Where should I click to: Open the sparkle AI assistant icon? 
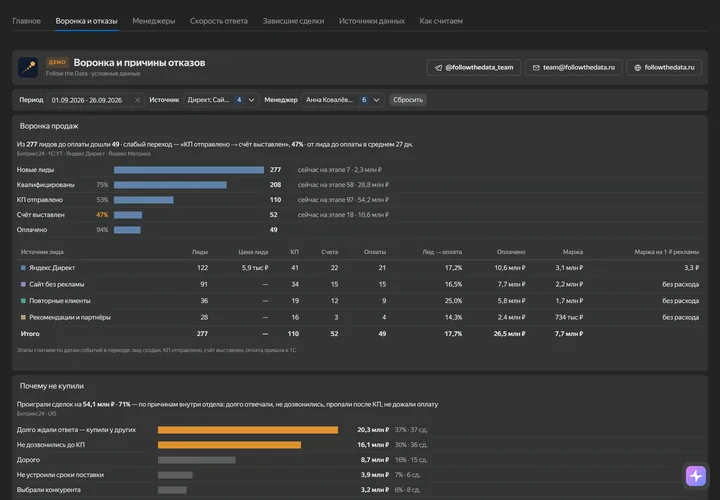pos(696,476)
